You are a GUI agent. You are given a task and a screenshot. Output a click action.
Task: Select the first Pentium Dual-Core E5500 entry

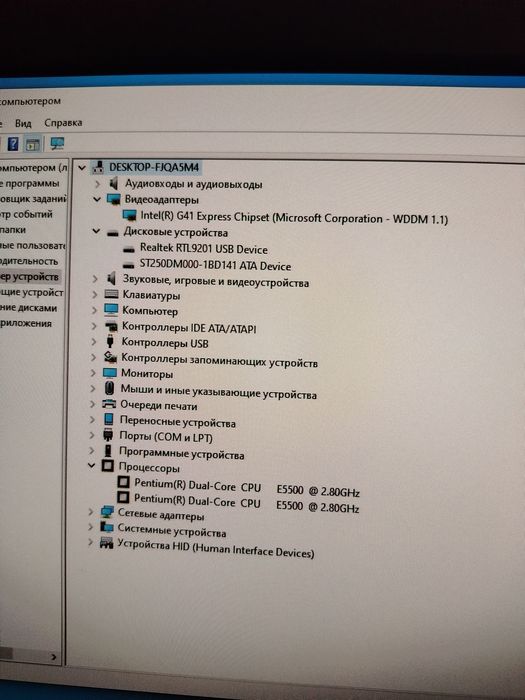click(247, 488)
